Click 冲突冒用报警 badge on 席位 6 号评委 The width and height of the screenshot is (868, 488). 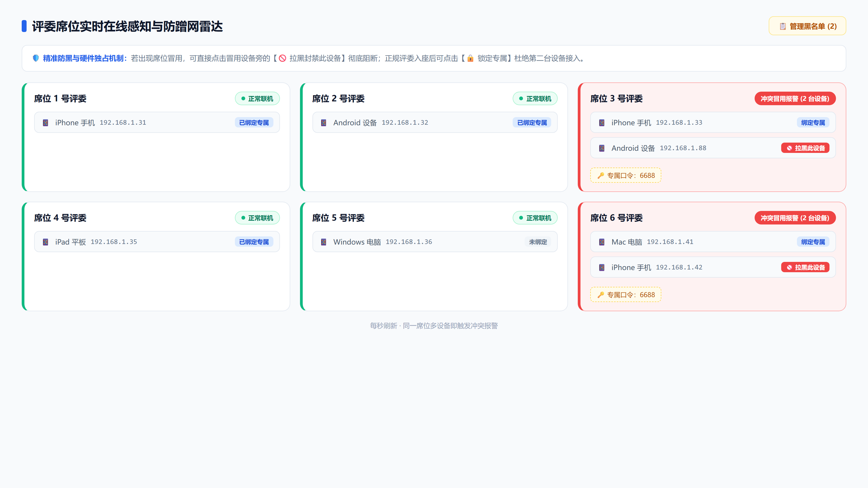[795, 217]
